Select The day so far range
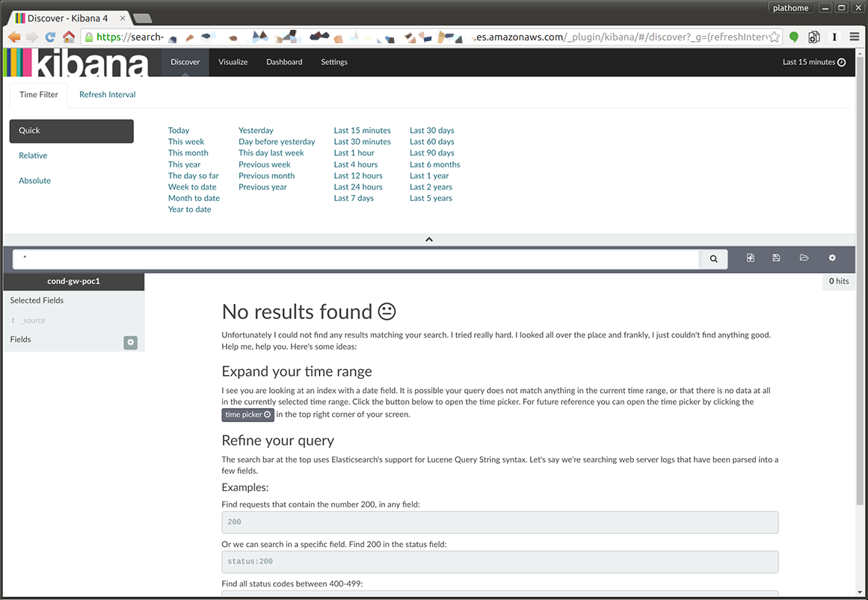The image size is (868, 600). pyautogui.click(x=194, y=176)
